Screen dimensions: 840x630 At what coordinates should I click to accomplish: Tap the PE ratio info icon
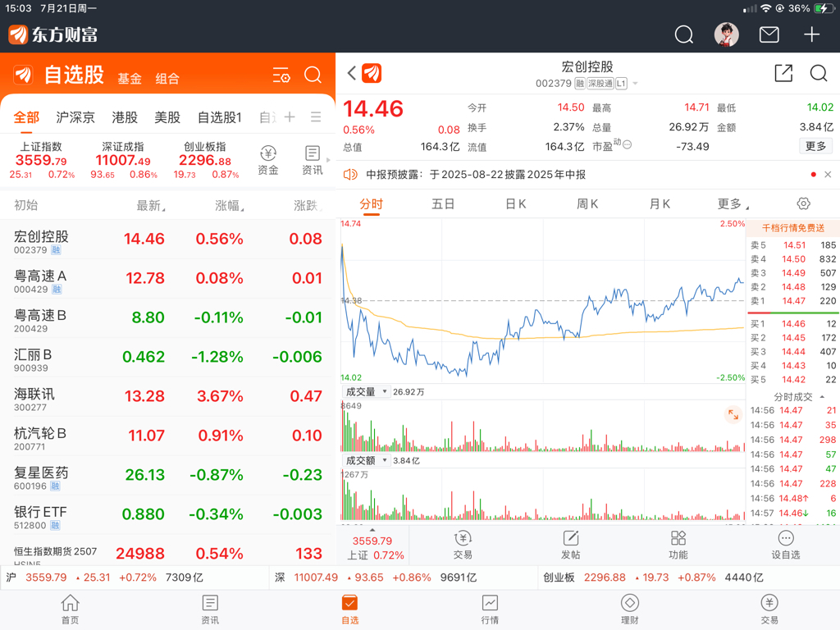pos(628,144)
